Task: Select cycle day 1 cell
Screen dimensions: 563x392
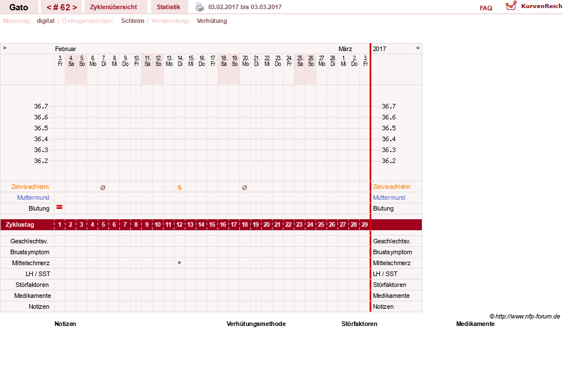Action: 60,225
